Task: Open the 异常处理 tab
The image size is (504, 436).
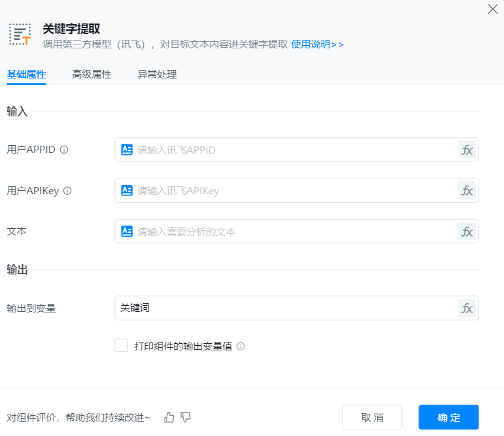Action: pyautogui.click(x=157, y=75)
